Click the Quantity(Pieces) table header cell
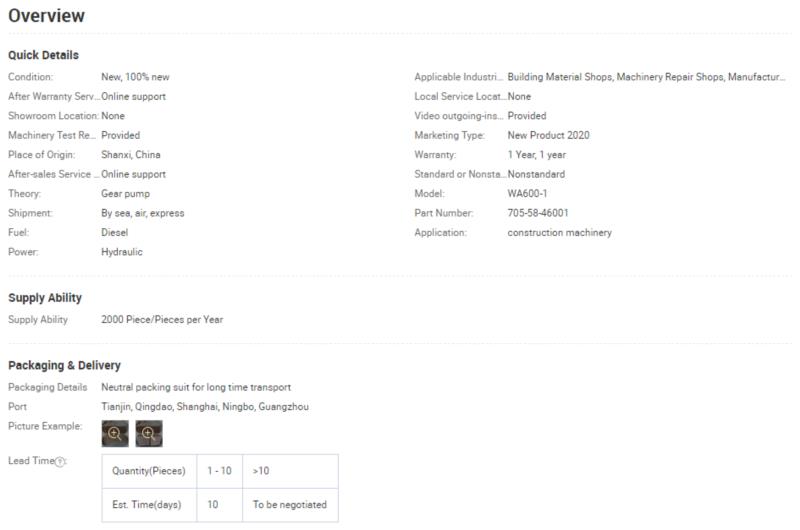The width and height of the screenshot is (800, 530). pos(149,471)
